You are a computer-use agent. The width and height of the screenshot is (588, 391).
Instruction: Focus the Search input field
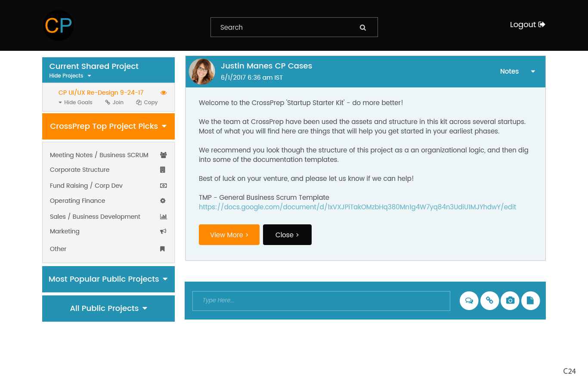coord(294,27)
